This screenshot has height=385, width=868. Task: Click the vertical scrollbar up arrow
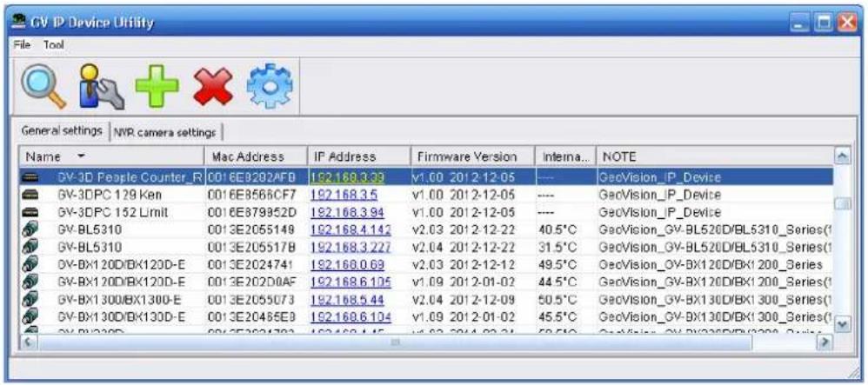pos(842,156)
